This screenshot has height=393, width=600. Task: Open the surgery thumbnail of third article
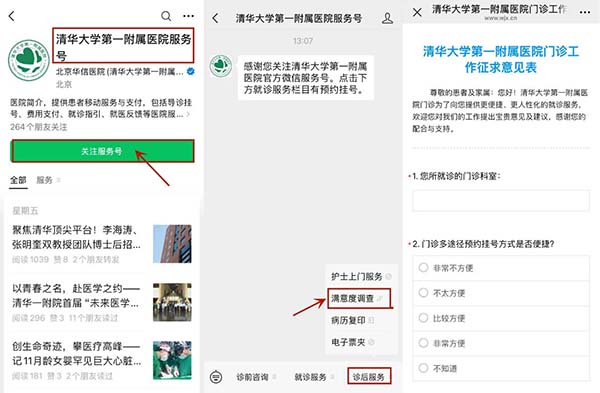click(x=172, y=360)
